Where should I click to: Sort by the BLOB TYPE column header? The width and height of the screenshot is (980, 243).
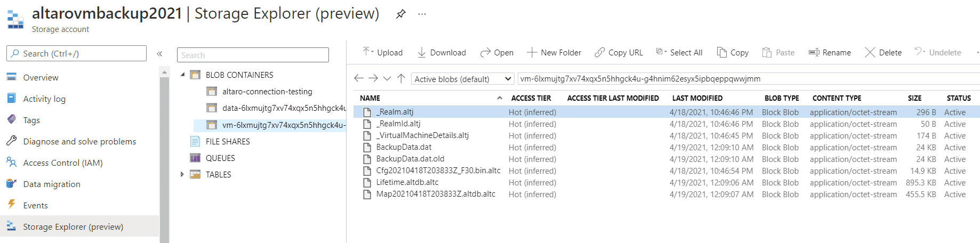(x=782, y=98)
